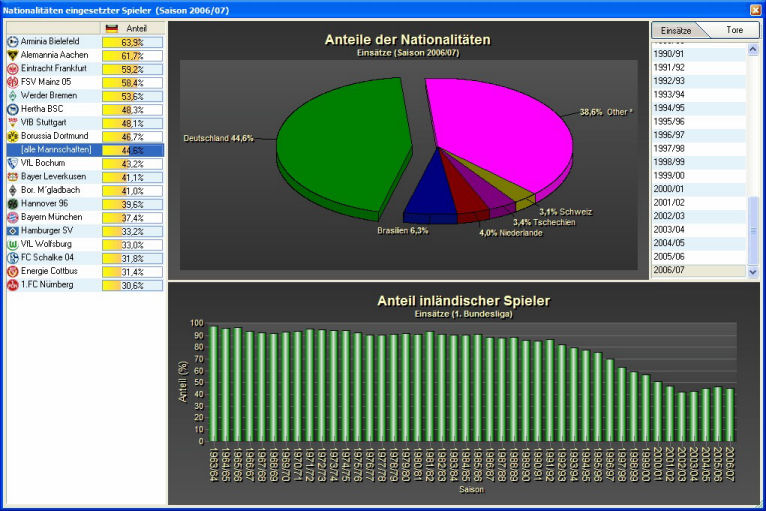Click the Hannover 96 club crest icon
Screen dimensions: 766x511
pyautogui.click(x=13, y=204)
